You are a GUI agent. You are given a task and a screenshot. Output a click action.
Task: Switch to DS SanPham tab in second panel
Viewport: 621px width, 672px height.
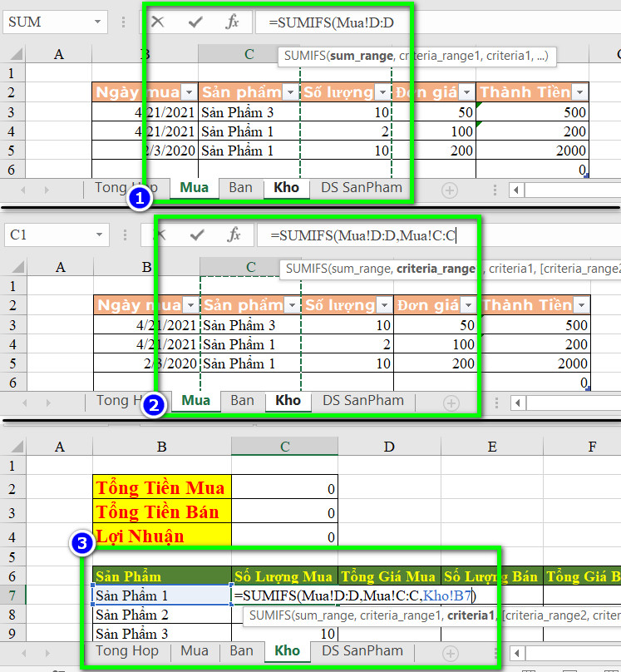click(x=363, y=400)
